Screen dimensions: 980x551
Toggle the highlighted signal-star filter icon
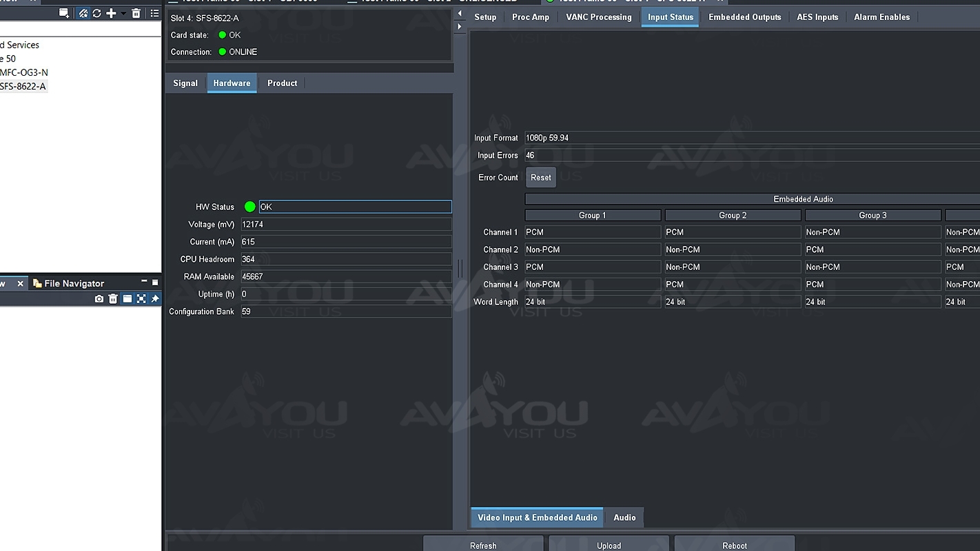tap(83, 13)
